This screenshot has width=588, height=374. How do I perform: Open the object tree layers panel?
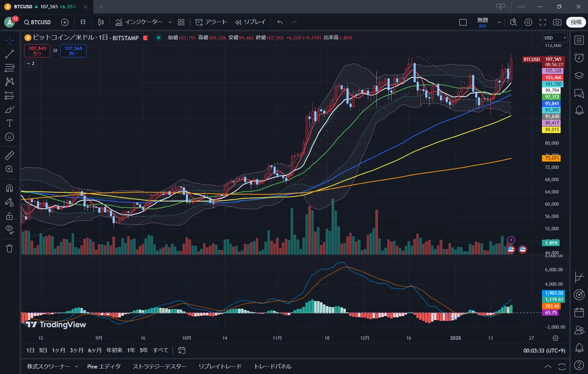[x=579, y=75]
